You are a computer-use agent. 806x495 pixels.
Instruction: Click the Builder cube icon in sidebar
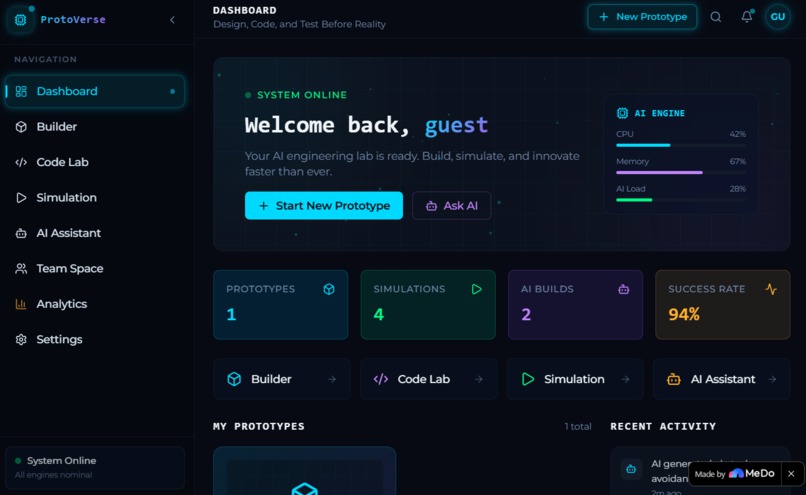tap(21, 127)
